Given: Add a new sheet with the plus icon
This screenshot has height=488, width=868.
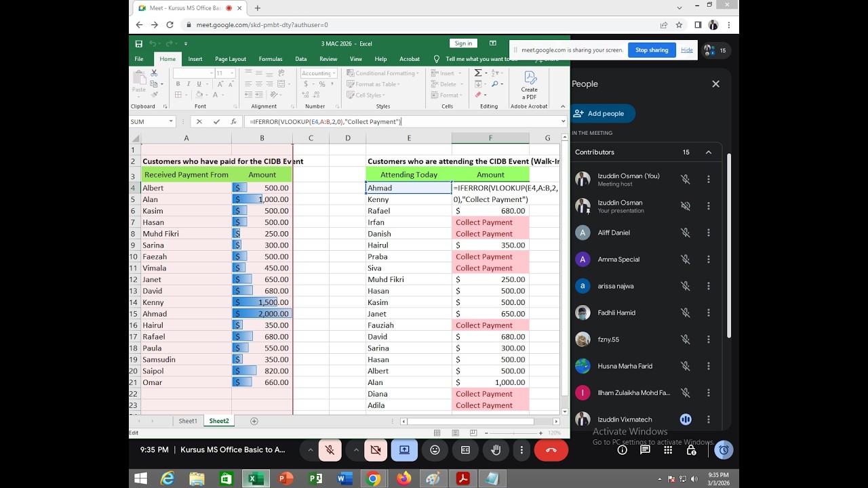Looking at the screenshot, I should [x=254, y=421].
